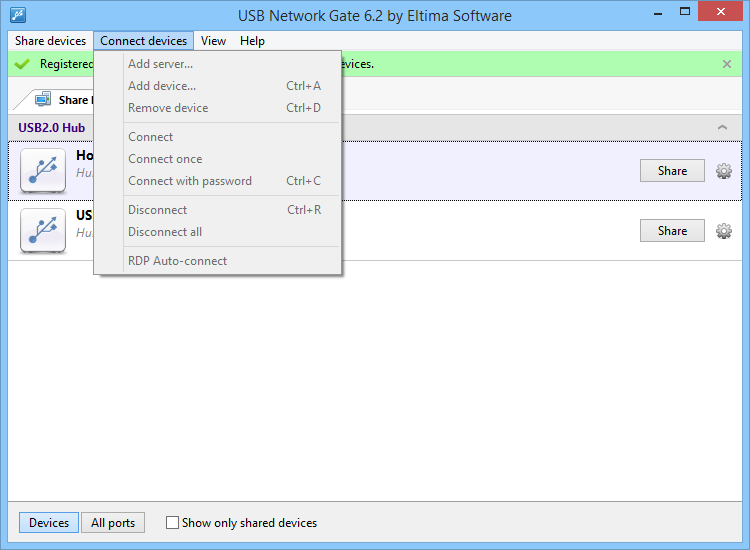This screenshot has height=550, width=750.
Task: Open settings gear for second USB device
Action: (x=724, y=231)
